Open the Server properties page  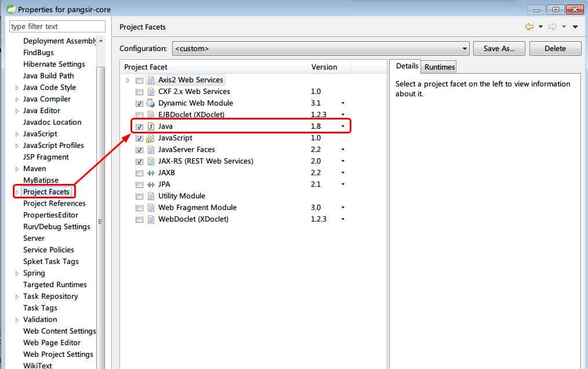[34, 238]
